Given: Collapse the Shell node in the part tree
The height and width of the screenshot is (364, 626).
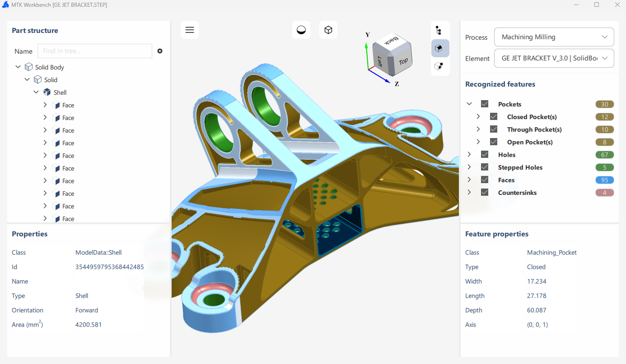Looking at the screenshot, I should (x=36, y=92).
